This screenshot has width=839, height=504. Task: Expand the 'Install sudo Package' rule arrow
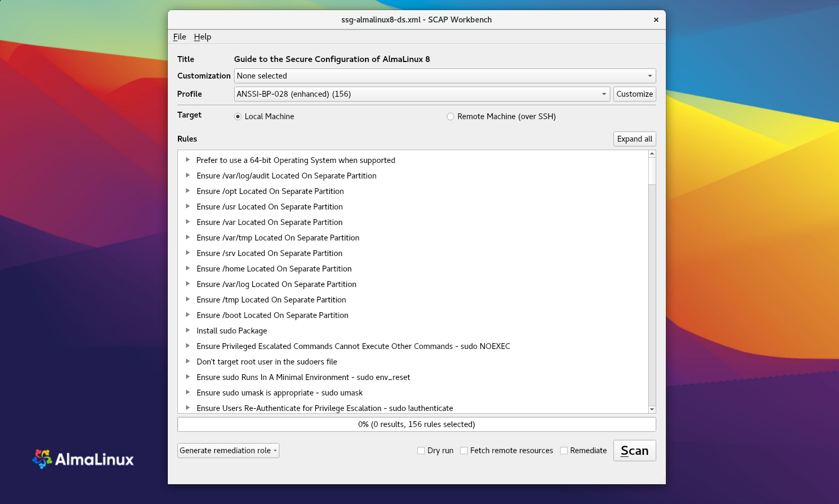coord(188,330)
